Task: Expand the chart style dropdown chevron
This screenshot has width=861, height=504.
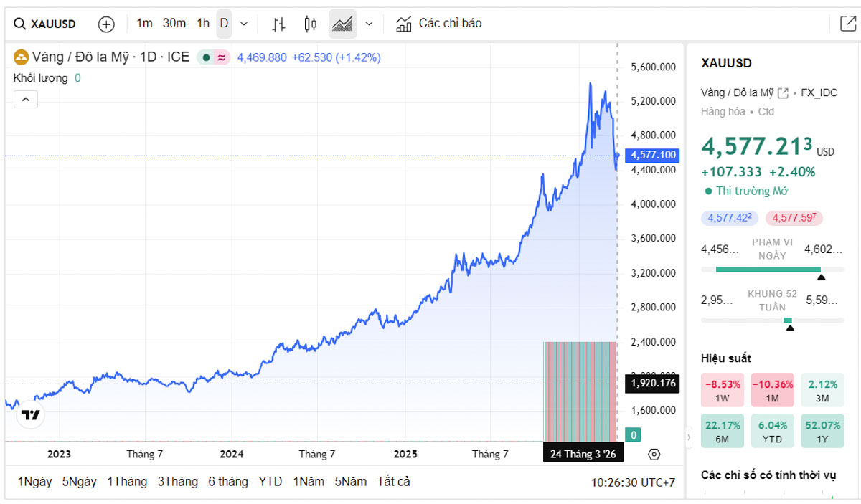Action: point(369,24)
